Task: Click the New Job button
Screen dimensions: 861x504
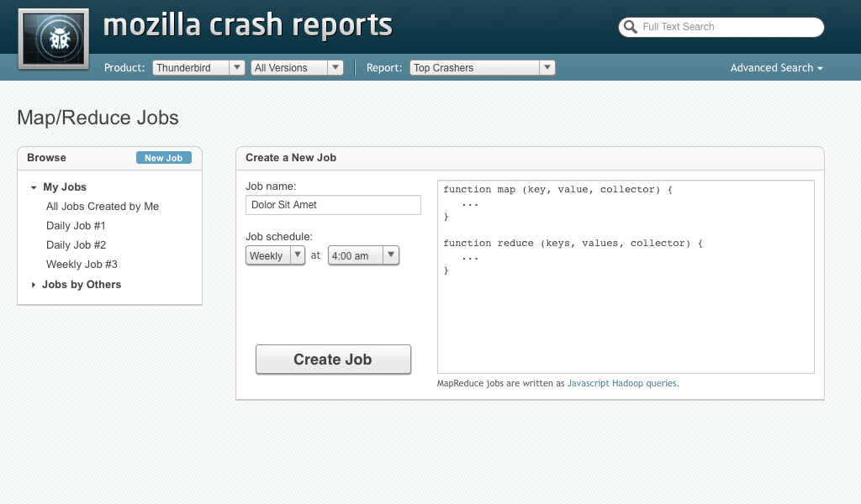Action: 164,158
